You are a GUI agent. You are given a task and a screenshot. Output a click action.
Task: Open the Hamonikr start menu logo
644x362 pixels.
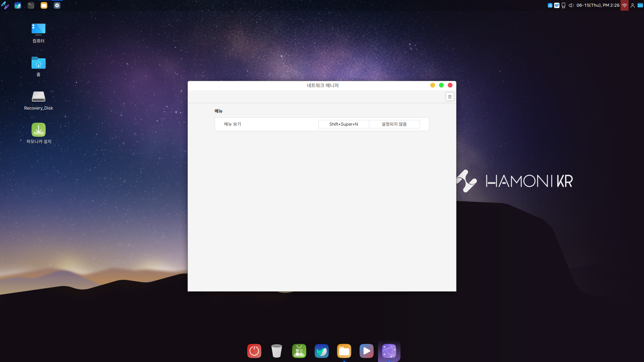click(x=5, y=5)
